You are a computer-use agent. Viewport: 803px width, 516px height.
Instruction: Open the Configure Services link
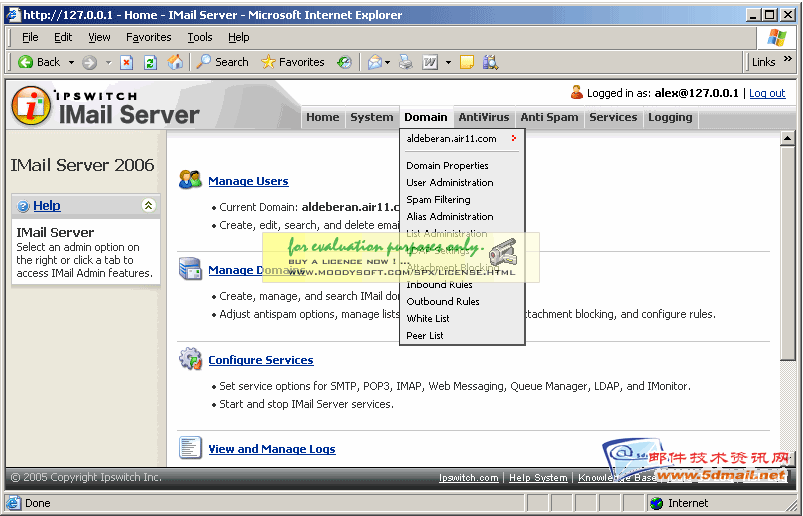point(260,360)
